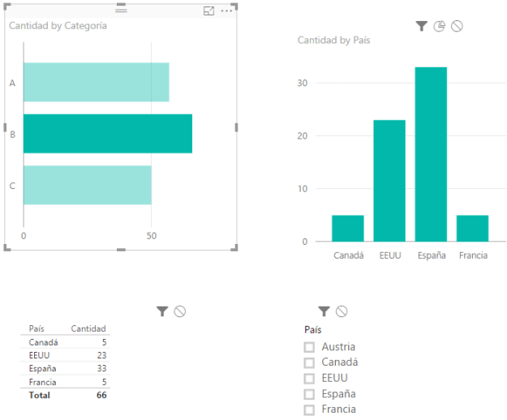Sort table by the Cantidad column header

(x=88, y=328)
